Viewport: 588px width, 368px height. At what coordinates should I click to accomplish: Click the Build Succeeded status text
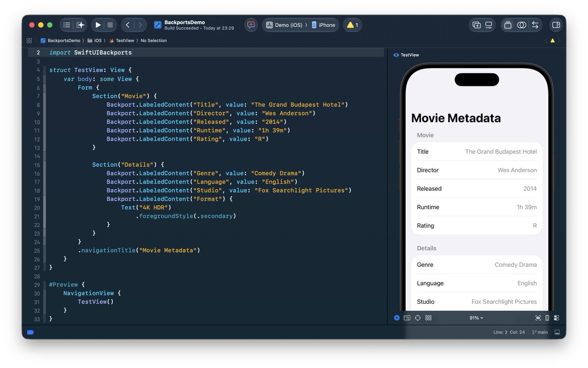(182, 28)
